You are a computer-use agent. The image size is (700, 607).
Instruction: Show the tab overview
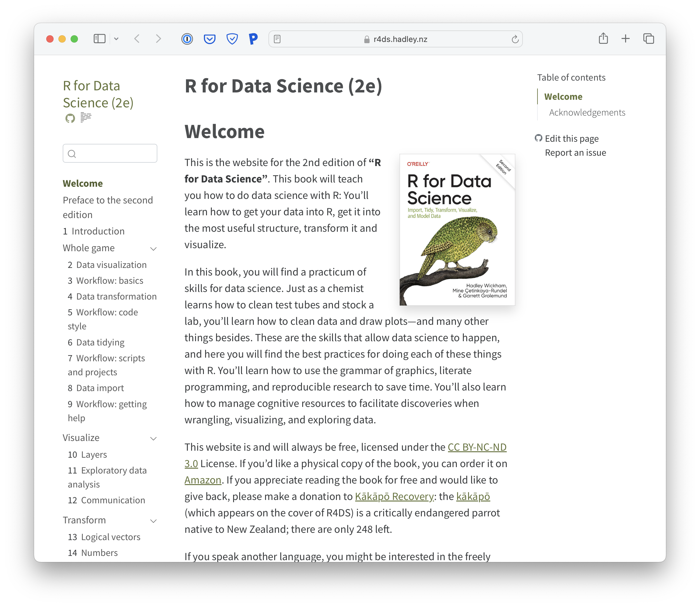click(649, 39)
